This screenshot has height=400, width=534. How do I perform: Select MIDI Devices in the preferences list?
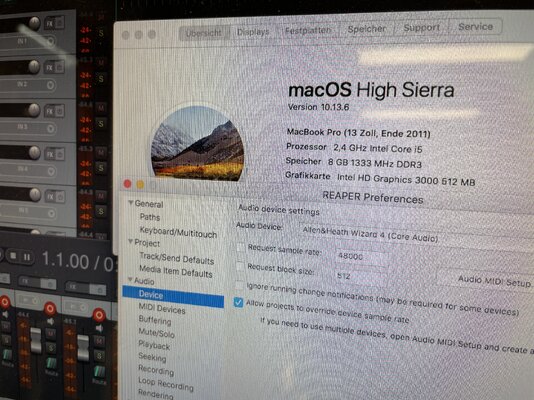click(162, 309)
